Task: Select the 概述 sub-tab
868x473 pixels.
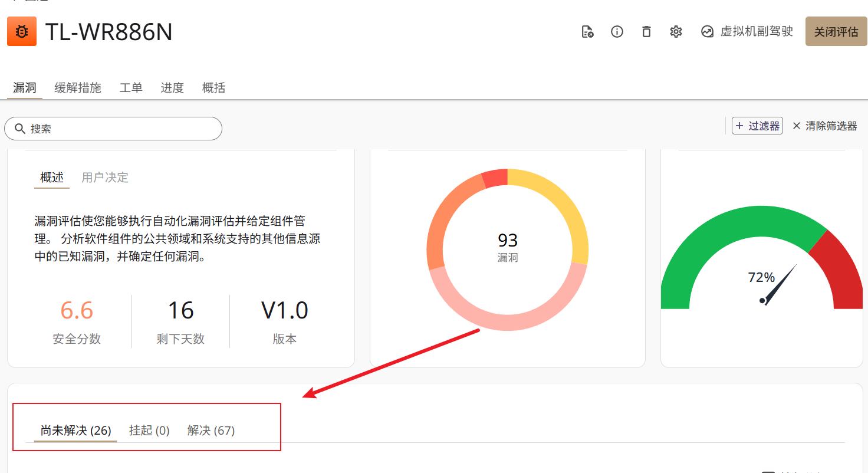Action: (x=52, y=178)
